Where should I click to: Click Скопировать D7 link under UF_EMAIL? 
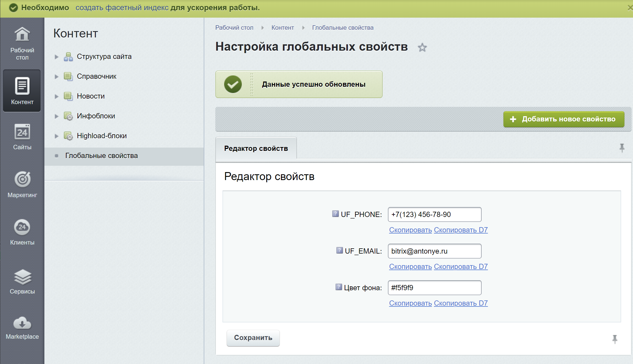tap(461, 267)
